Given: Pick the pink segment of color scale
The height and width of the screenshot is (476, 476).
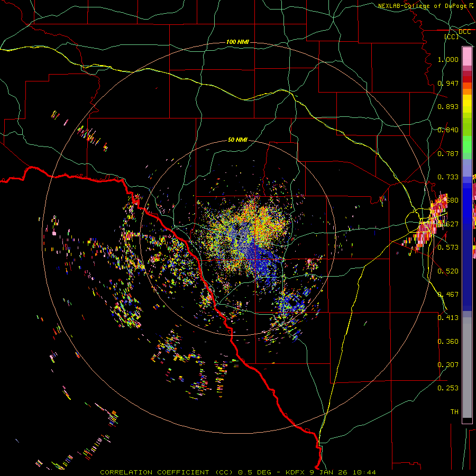Looking at the screenshot, I should (x=467, y=57).
